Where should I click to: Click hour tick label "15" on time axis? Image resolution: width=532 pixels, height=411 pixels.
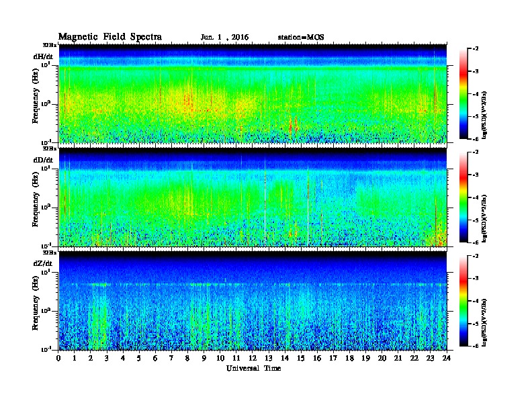301,358
